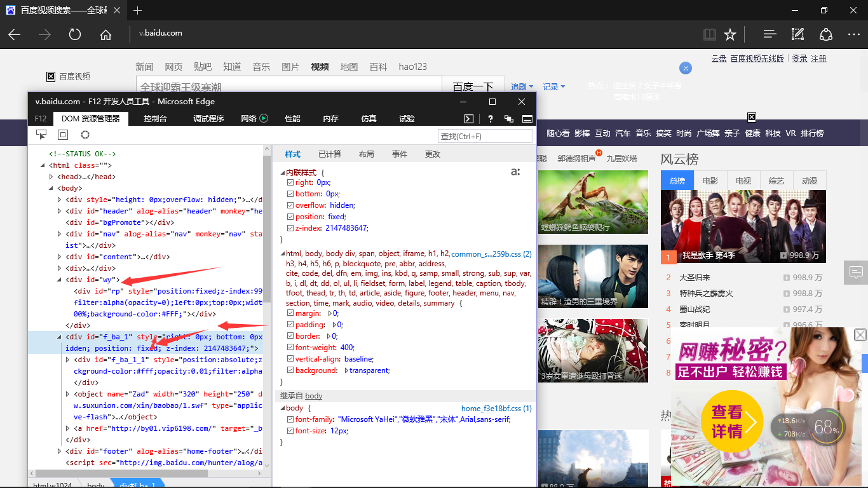Expand the object name="Zad" node
This screenshot has width=868, height=488.
68,394
